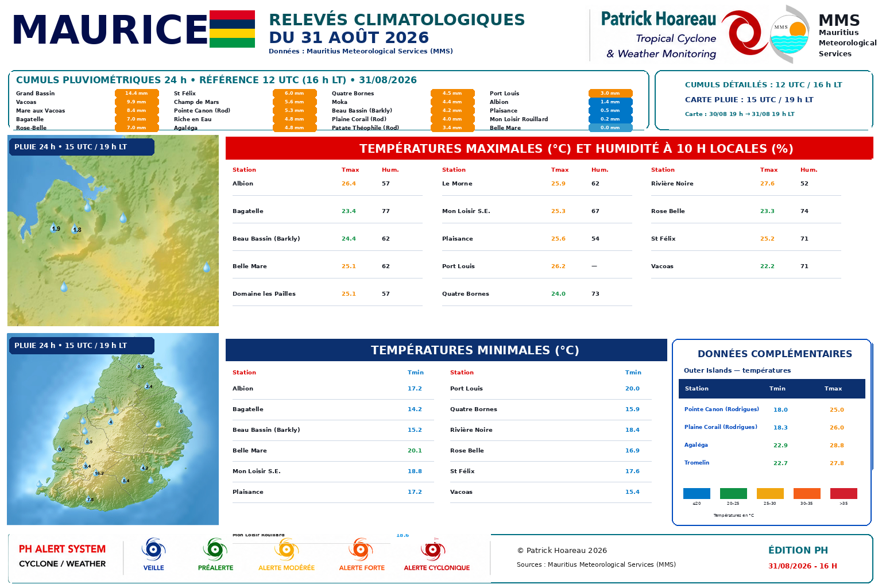
Task: Select the red ALERTE CYCLONIQUE cyclone icon
Action: point(433,550)
